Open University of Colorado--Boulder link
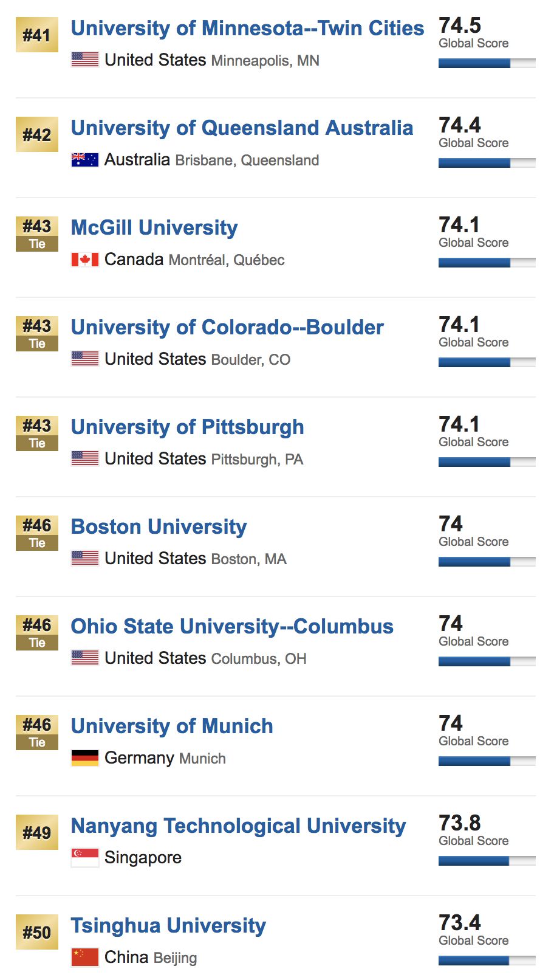 (x=227, y=327)
